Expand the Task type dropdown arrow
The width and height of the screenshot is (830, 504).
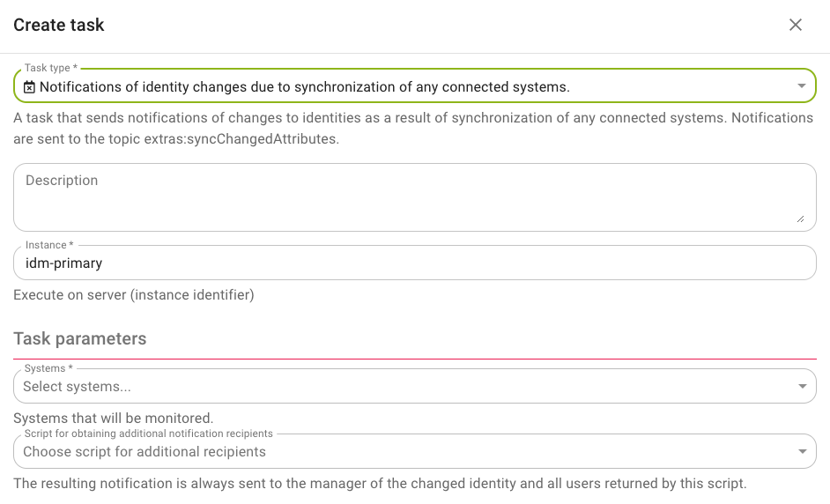(802, 85)
